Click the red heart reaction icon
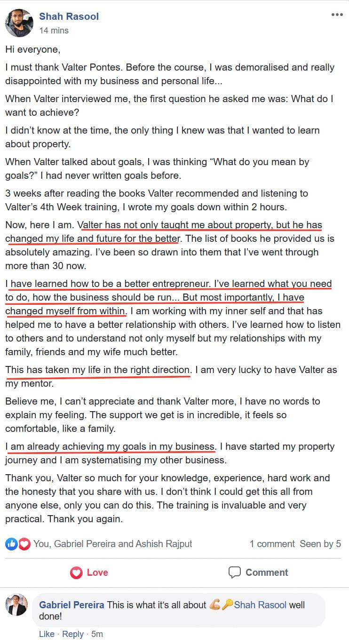This screenshot has width=349, height=644. [x=24, y=544]
